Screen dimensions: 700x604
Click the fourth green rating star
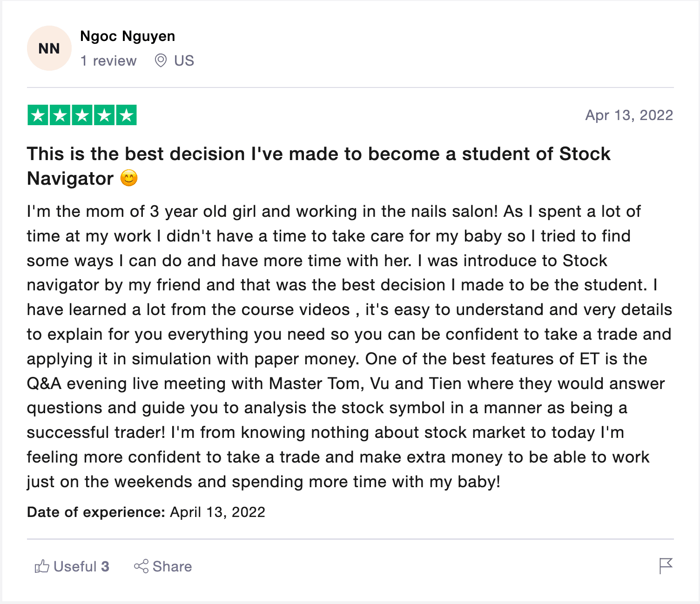(104, 115)
